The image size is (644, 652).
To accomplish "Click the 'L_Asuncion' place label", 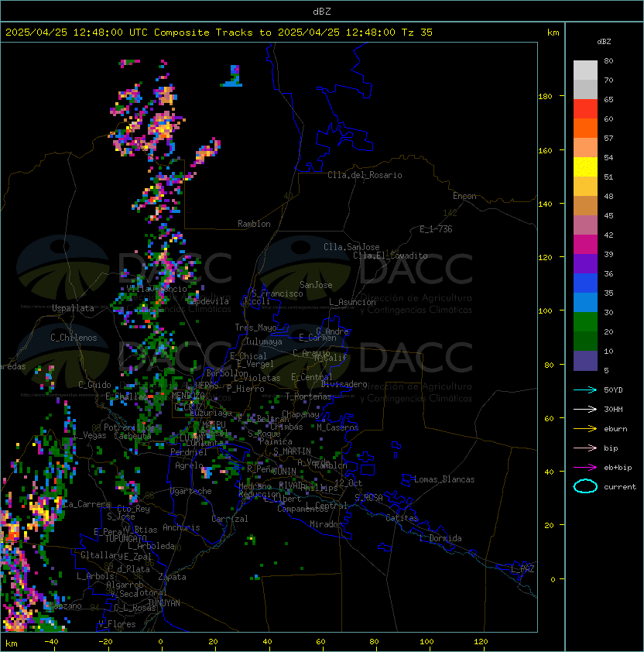I will point(352,302).
